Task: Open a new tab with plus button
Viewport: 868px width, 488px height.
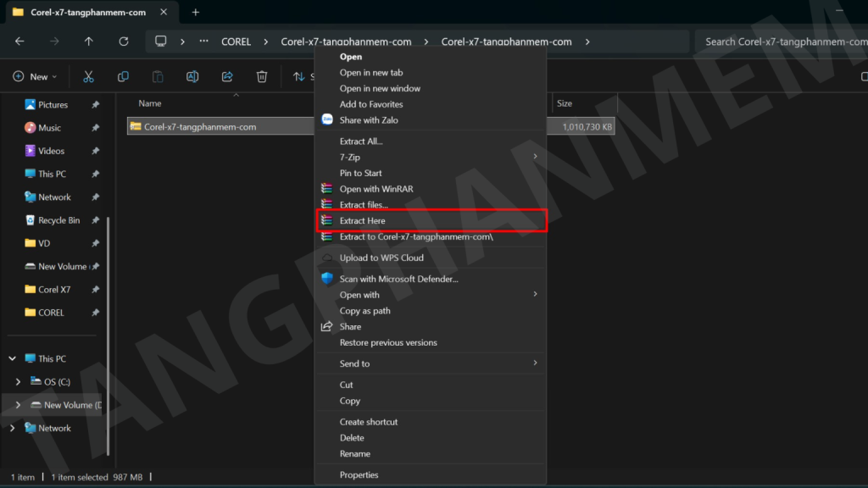Action: pos(196,12)
